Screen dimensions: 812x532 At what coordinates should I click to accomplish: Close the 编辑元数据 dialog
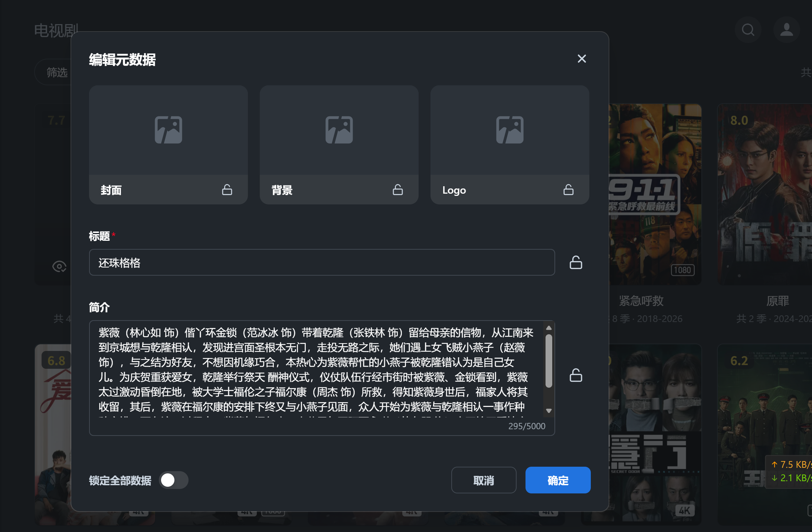pos(582,59)
